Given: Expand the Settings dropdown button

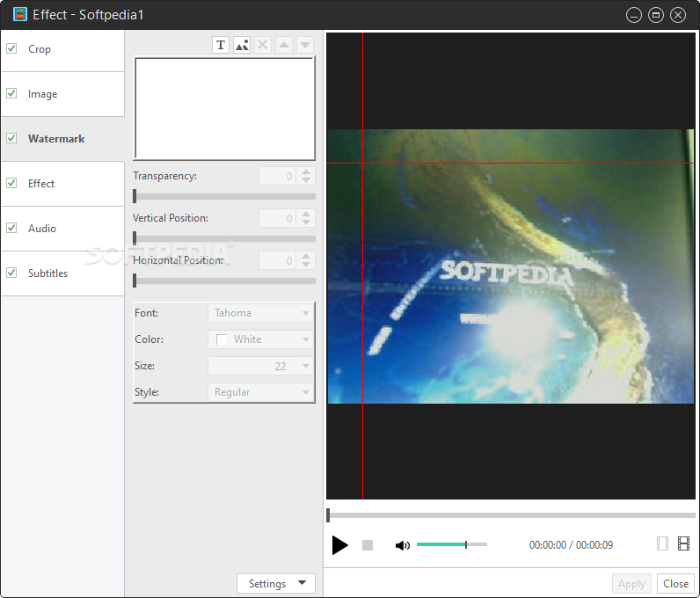Looking at the screenshot, I should pos(276,583).
